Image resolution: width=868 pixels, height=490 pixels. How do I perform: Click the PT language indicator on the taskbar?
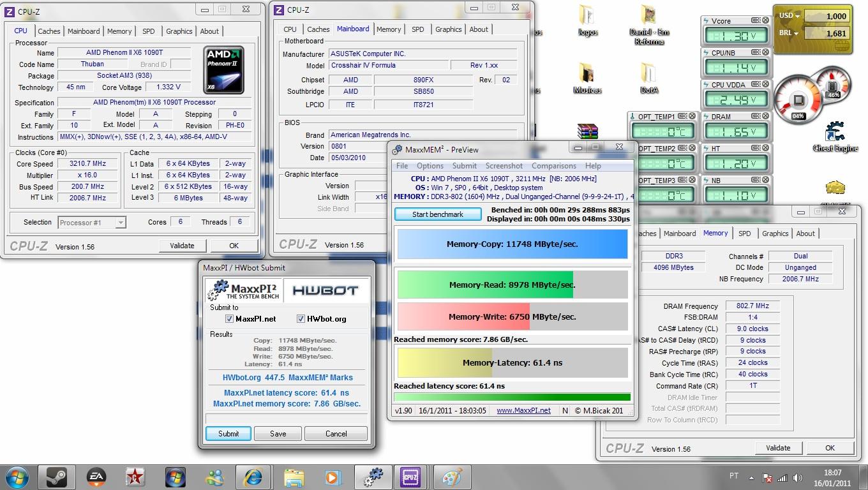tap(734, 477)
